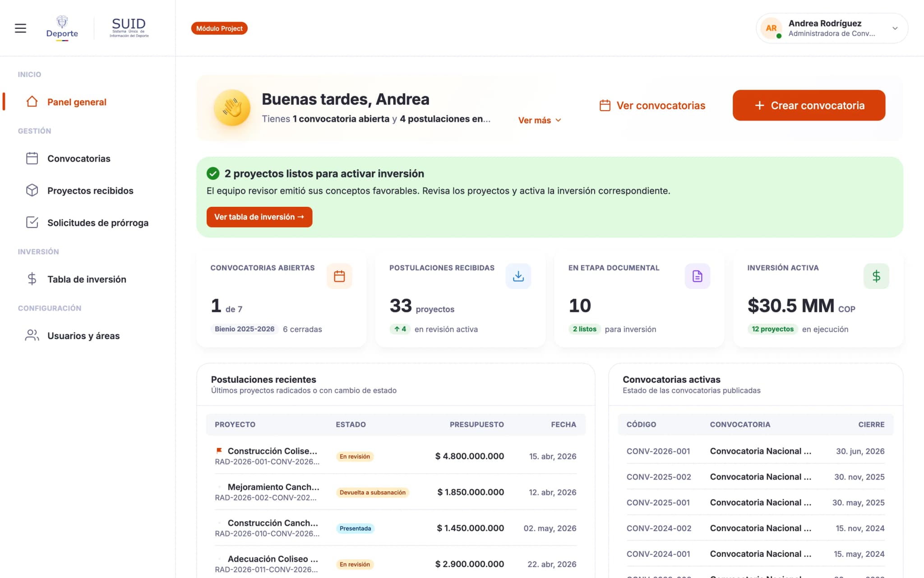Expand the Andrea Rodríguez account dropdown

[895, 28]
